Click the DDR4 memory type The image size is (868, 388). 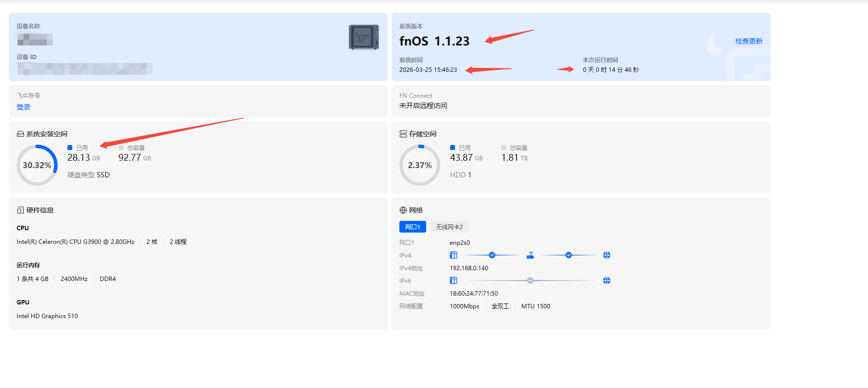108,279
